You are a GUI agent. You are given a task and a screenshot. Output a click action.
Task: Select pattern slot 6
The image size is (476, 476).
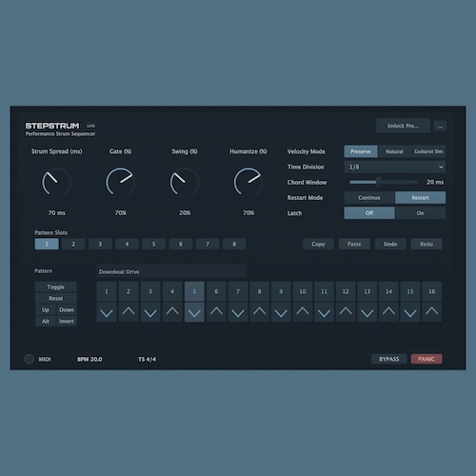coord(181,244)
